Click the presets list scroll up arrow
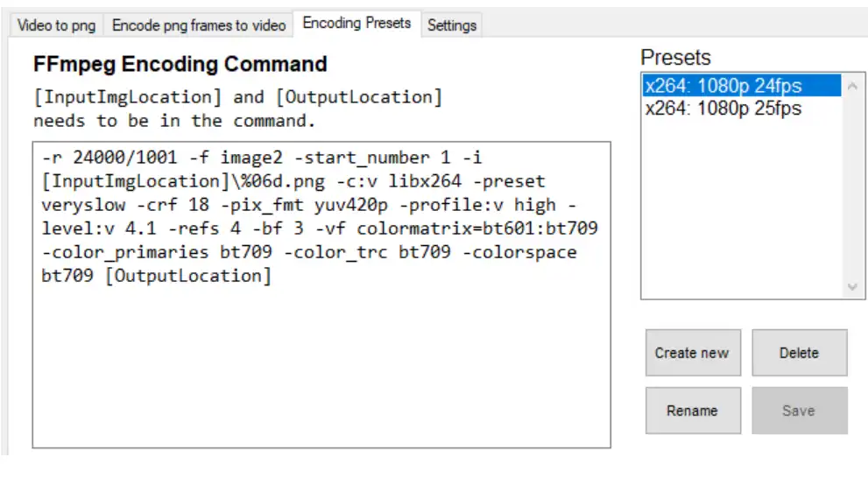 click(x=852, y=86)
